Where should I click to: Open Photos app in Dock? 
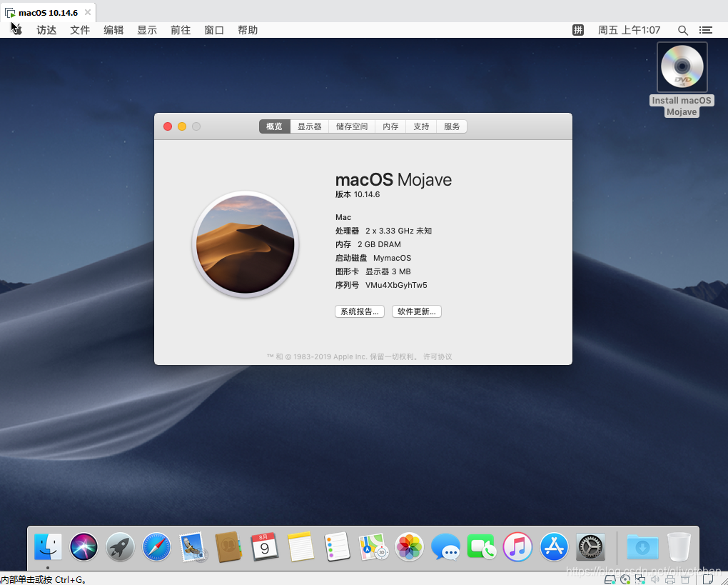pyautogui.click(x=409, y=547)
